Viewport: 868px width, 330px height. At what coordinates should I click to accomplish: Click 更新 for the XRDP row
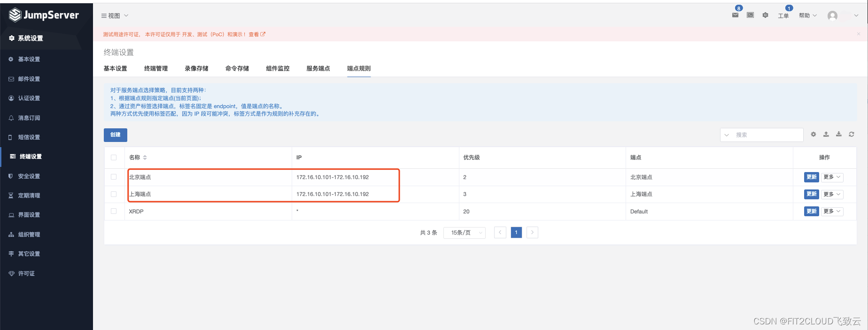click(x=812, y=212)
